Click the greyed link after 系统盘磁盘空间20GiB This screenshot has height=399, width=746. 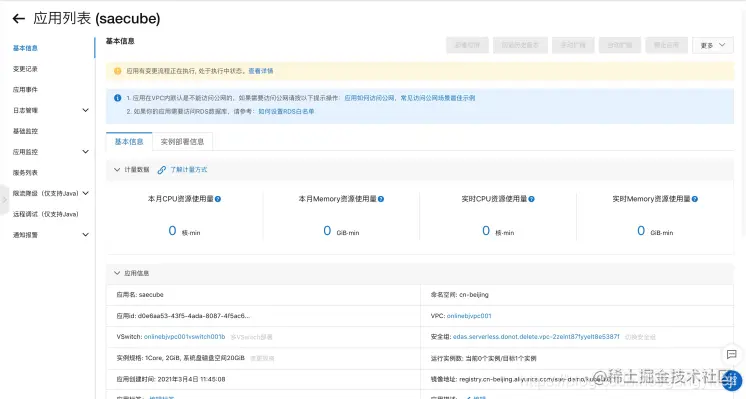click(x=262, y=358)
